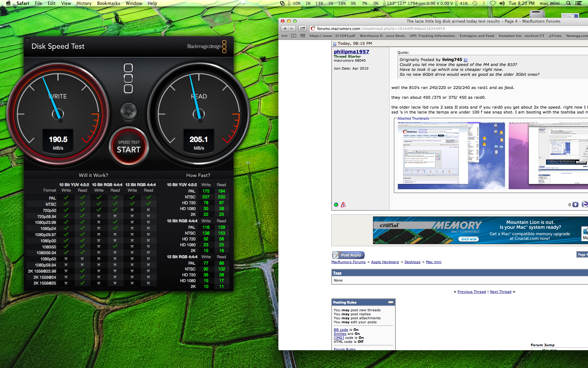The image size is (588, 368).
Task: Go back with Safari back arrow
Action: point(285,29)
